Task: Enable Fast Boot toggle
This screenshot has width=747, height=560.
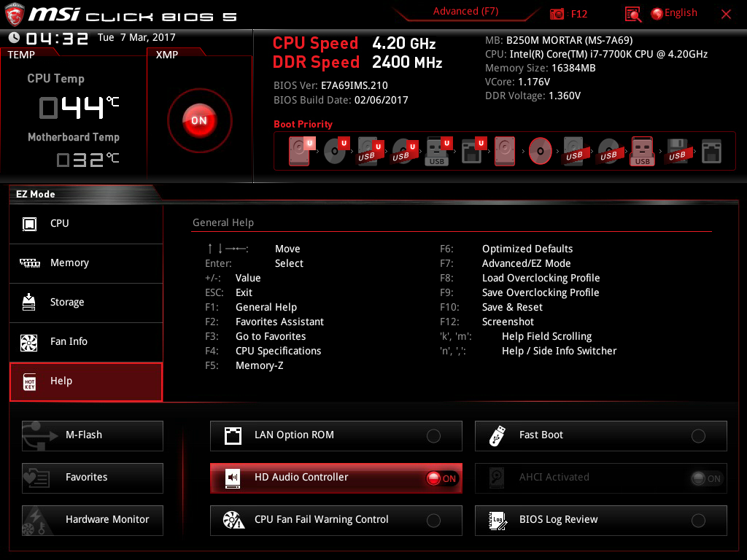Action: coord(698,436)
